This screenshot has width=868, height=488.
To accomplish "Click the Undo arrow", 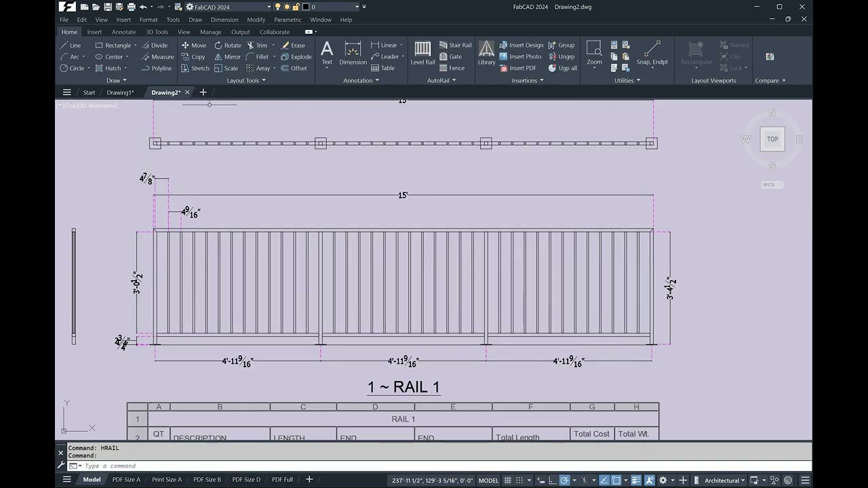I will click(x=143, y=7).
